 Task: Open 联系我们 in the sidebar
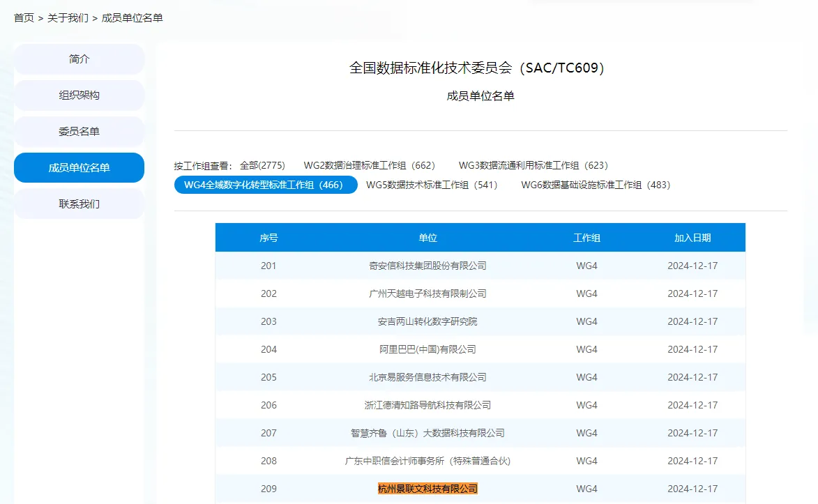[79, 204]
